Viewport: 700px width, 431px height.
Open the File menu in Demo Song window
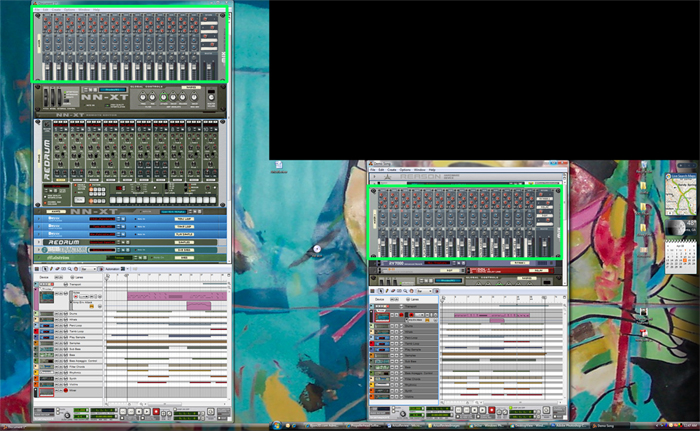tap(373, 170)
